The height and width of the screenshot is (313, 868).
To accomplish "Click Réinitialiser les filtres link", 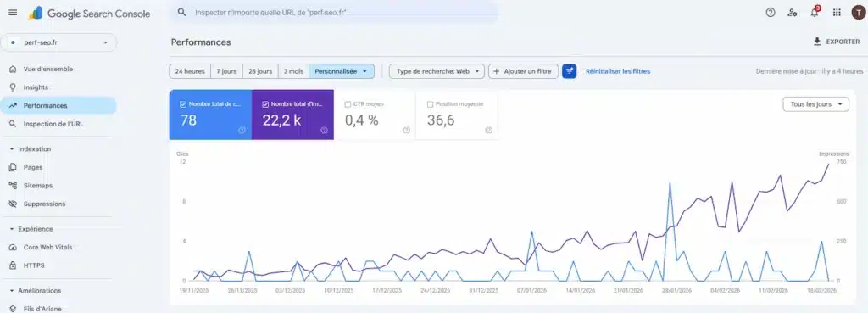I will [618, 71].
